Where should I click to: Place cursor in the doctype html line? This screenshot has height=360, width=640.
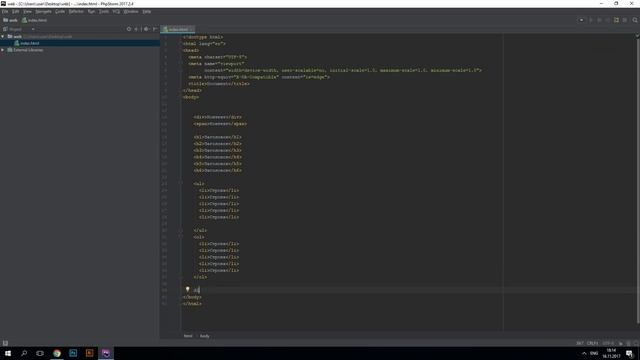pos(203,37)
